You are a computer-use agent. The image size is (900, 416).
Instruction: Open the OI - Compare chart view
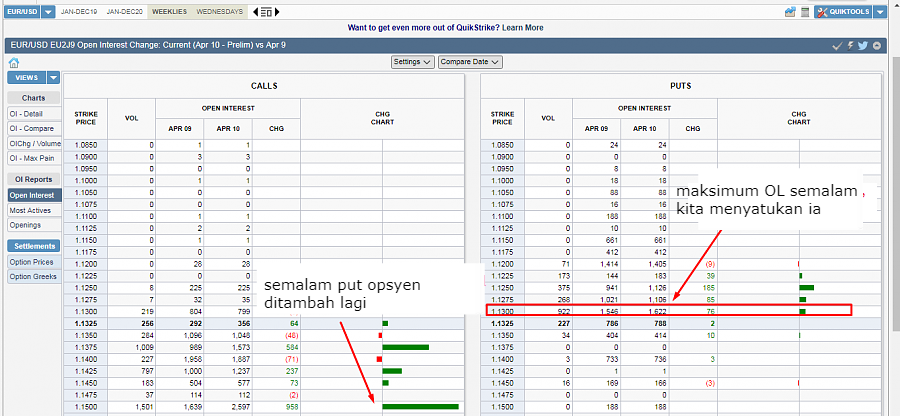tap(34, 129)
